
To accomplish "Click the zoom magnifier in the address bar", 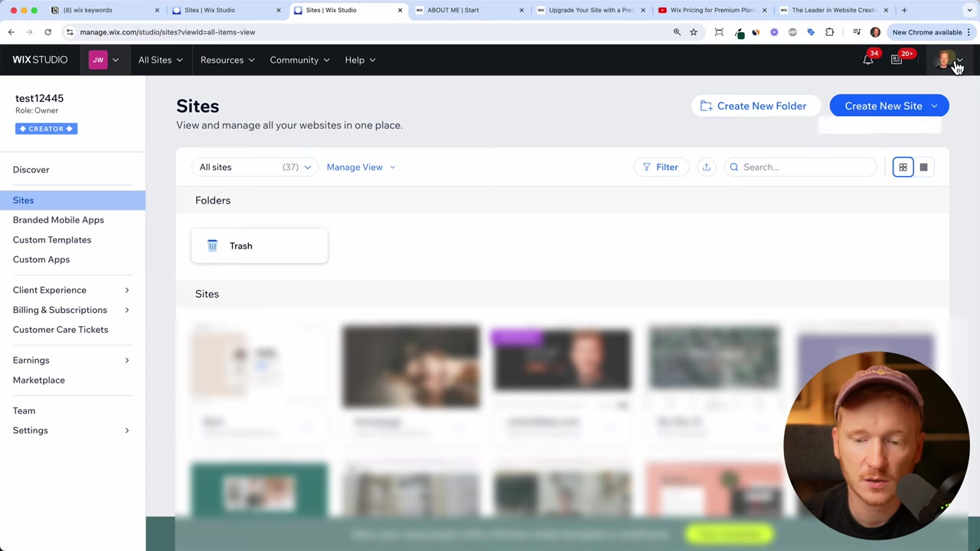I will click(x=677, y=32).
